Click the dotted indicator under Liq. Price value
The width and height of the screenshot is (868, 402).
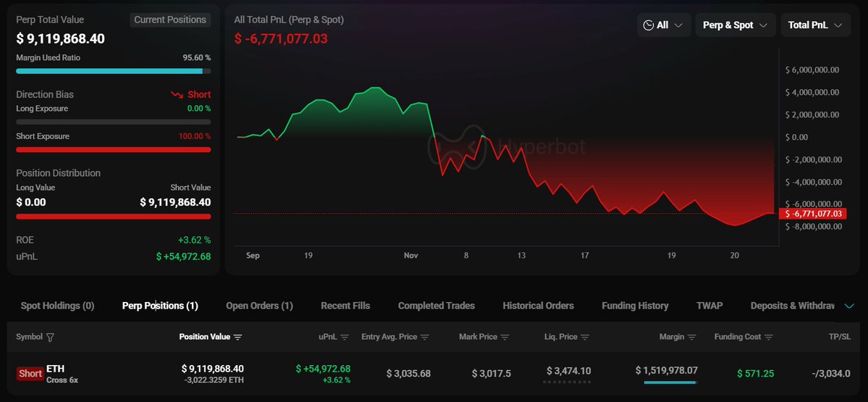click(567, 382)
